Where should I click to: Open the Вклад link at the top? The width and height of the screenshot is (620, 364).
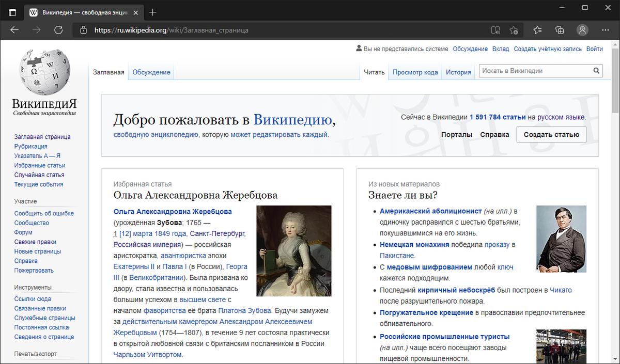coord(500,49)
